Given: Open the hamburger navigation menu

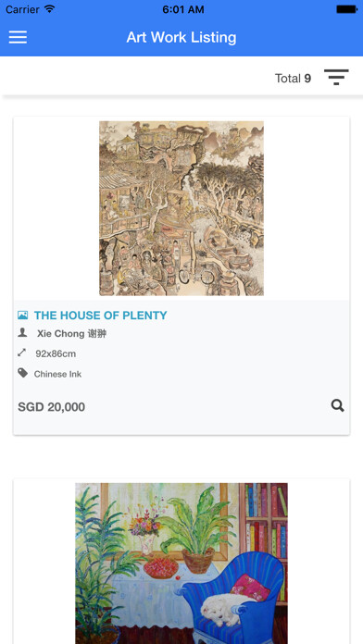Looking at the screenshot, I should (18, 37).
